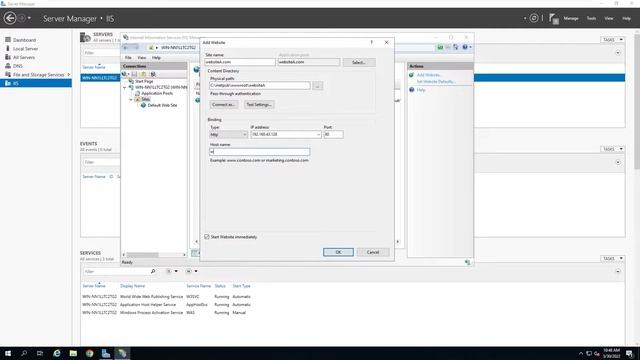Open Server Manager notifications flag icon
This screenshot has height=360, width=640.
coord(553,18)
